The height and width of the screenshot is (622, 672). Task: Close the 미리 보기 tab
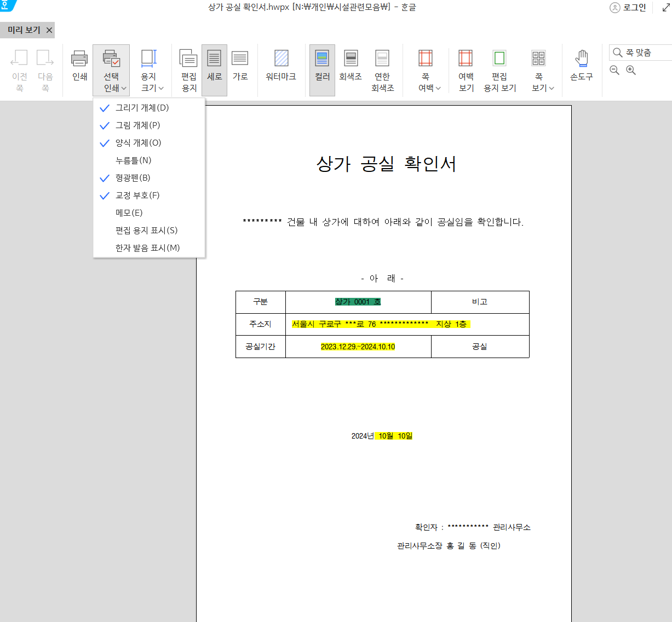[48, 30]
